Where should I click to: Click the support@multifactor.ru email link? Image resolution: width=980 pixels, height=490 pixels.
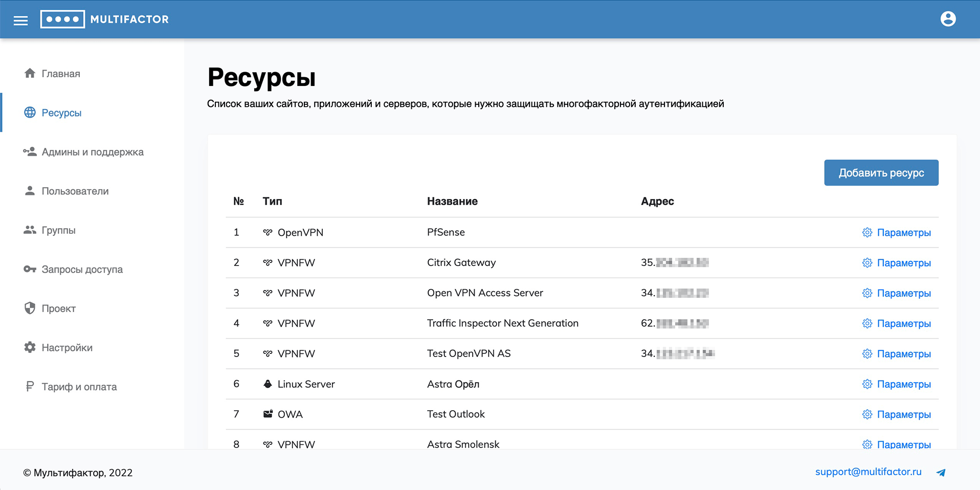coord(868,472)
